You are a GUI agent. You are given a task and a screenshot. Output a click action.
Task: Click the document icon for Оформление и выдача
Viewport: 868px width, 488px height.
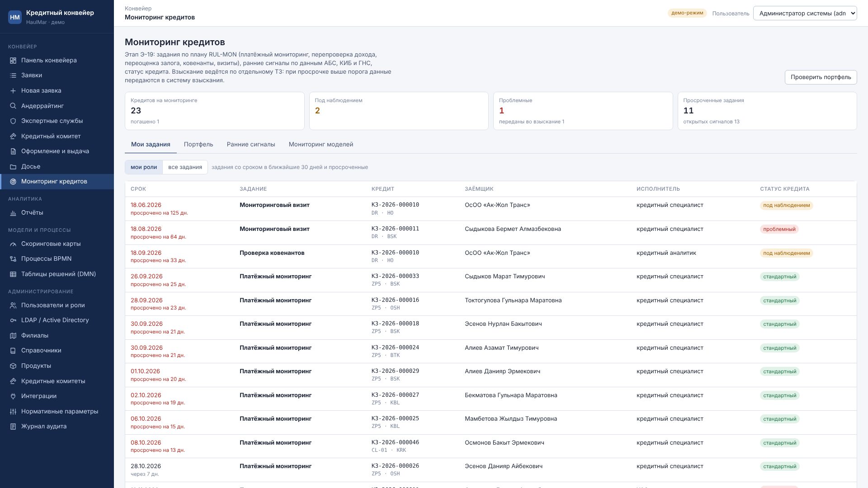coord(13,151)
